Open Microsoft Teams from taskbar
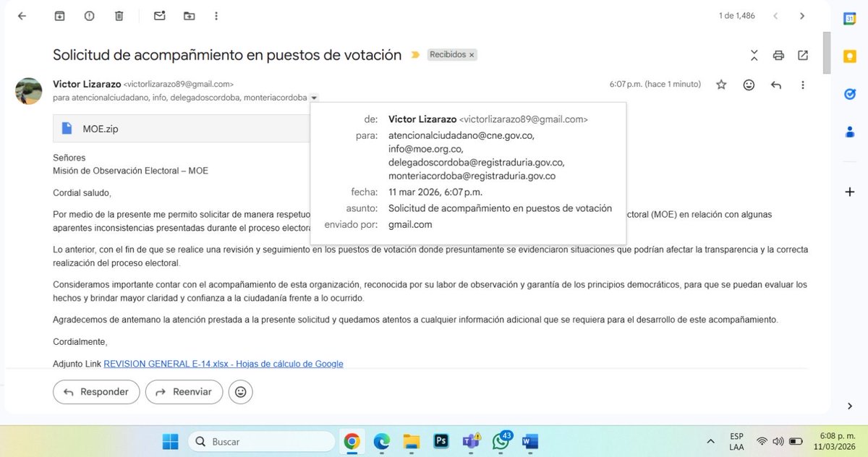 (471, 441)
